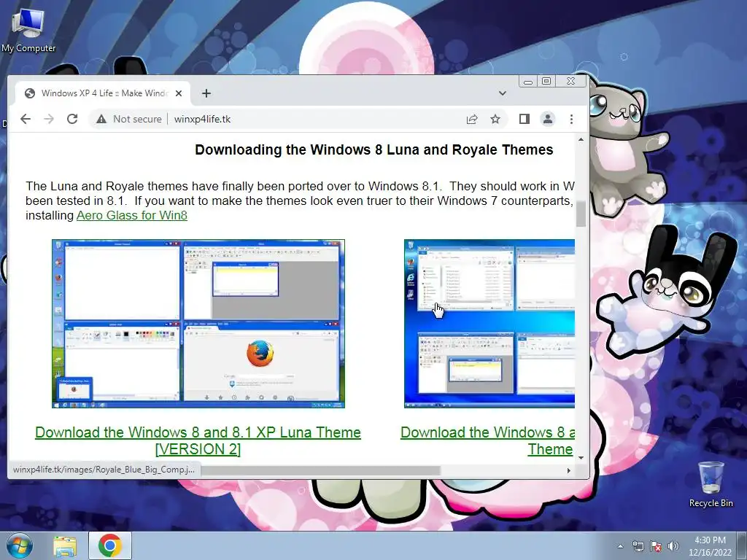The height and width of the screenshot is (560, 747).
Task: Open the Chrome profile avatar menu
Action: point(548,119)
